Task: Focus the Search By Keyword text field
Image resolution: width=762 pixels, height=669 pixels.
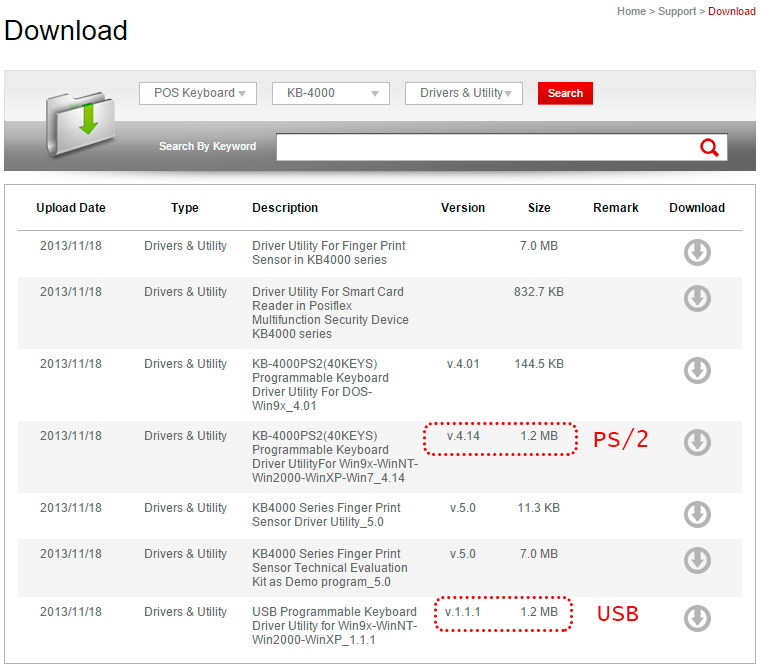Action: pyautogui.click(x=485, y=148)
